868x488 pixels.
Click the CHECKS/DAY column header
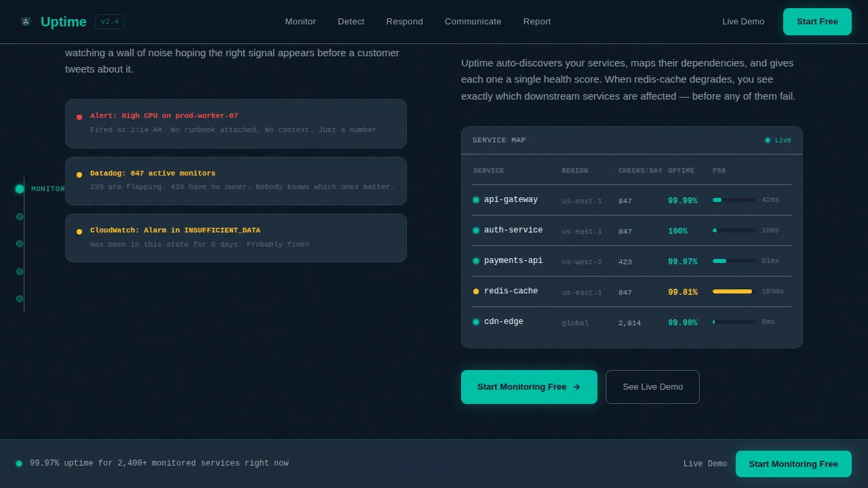[x=640, y=171]
